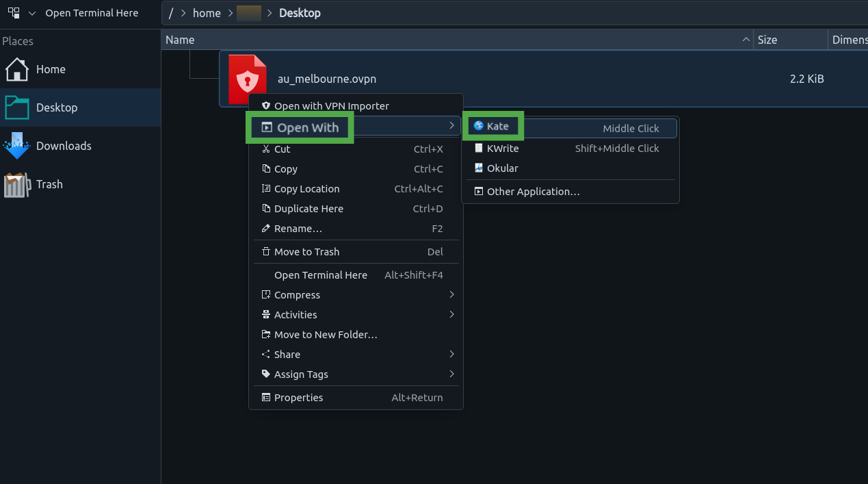Viewport: 868px width, 484px height.
Task: Select Other Application… in submenu
Action: [571, 192]
